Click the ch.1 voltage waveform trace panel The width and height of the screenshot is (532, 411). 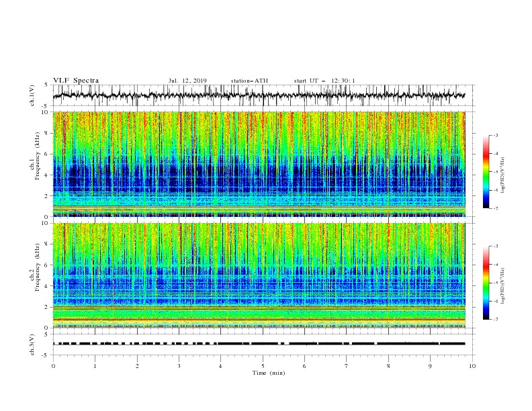pyautogui.click(x=263, y=95)
